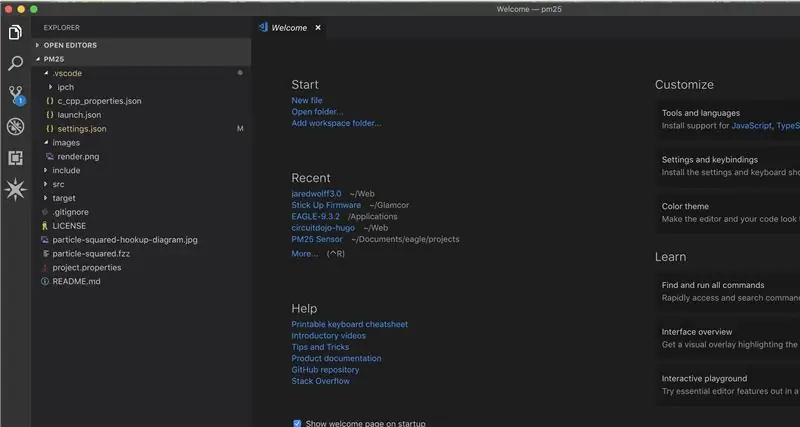Open the Interactive playground item

728,385
